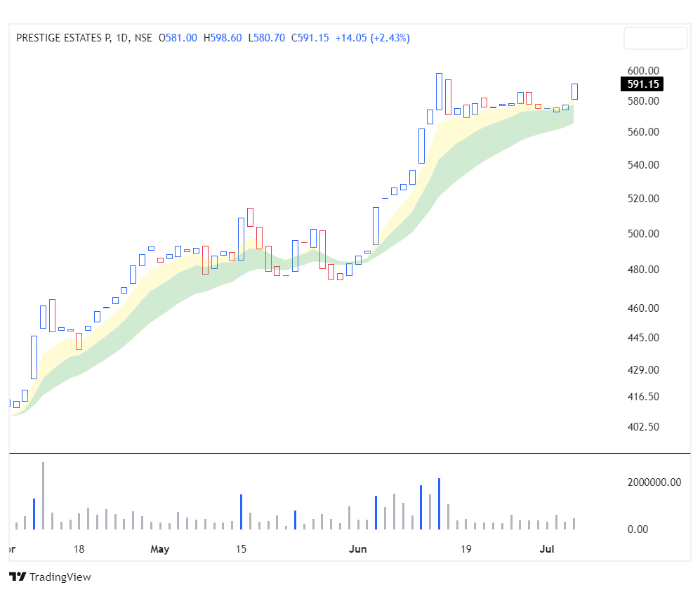The width and height of the screenshot is (700, 592).
Task: Click the 560.00 price axis label
Action: point(643,132)
